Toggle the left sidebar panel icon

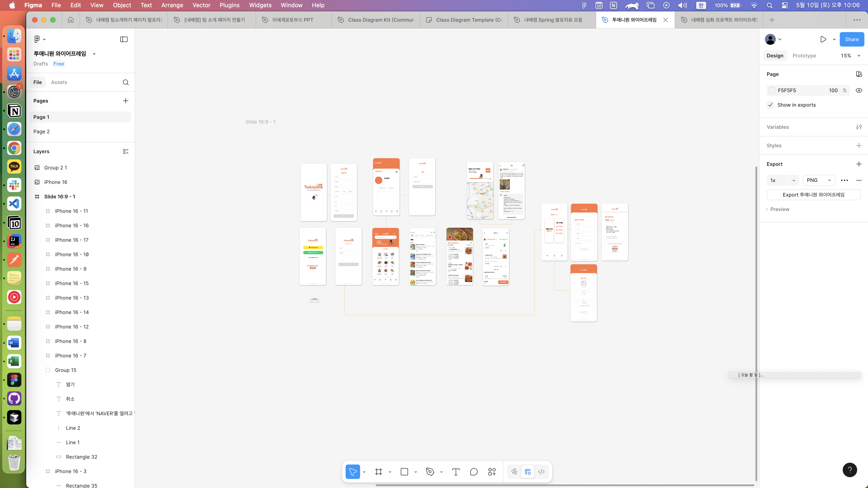click(x=124, y=39)
